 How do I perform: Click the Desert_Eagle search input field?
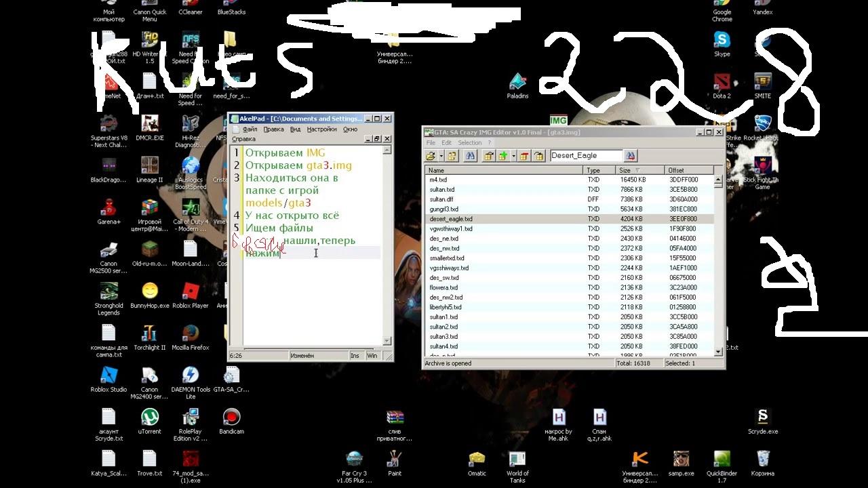[585, 156]
